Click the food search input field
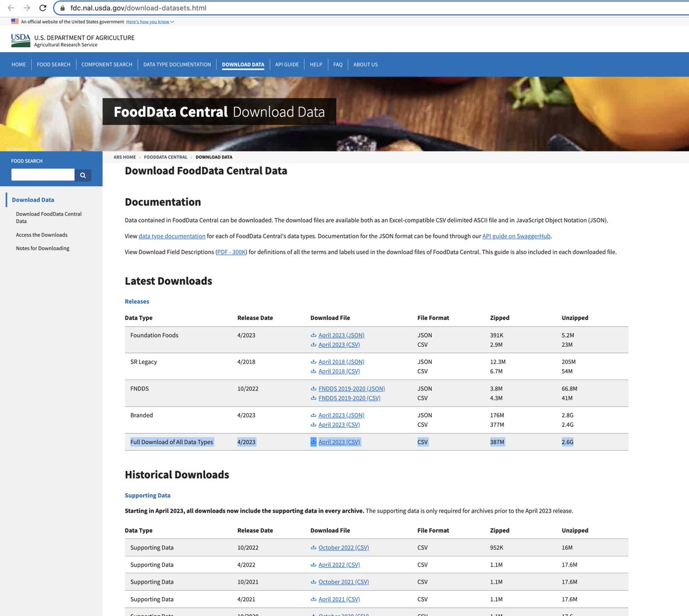 43,175
